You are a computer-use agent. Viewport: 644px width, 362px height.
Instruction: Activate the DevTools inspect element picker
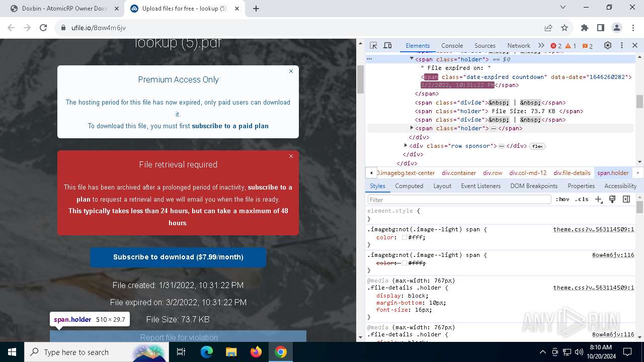pos(373,45)
